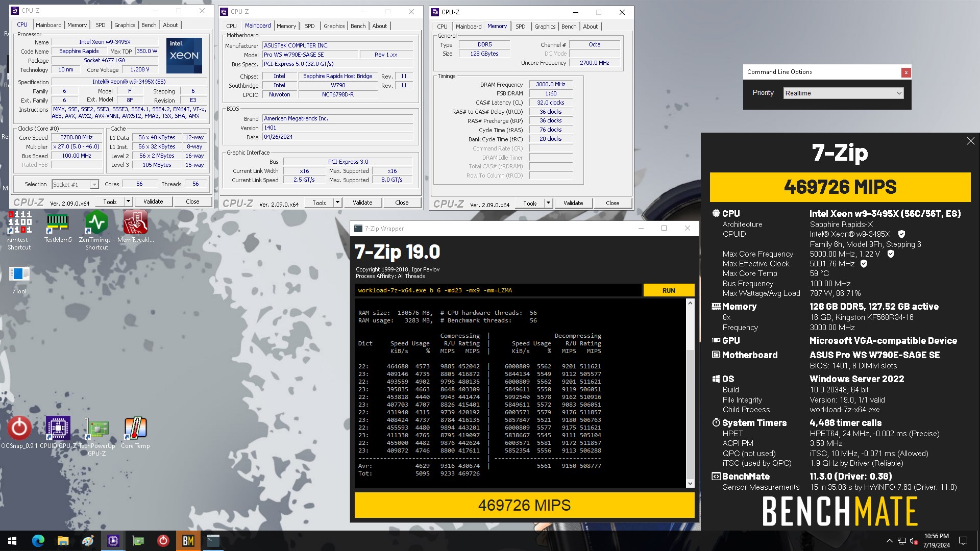Click Tools button in Memory CPU-Z window

(530, 203)
